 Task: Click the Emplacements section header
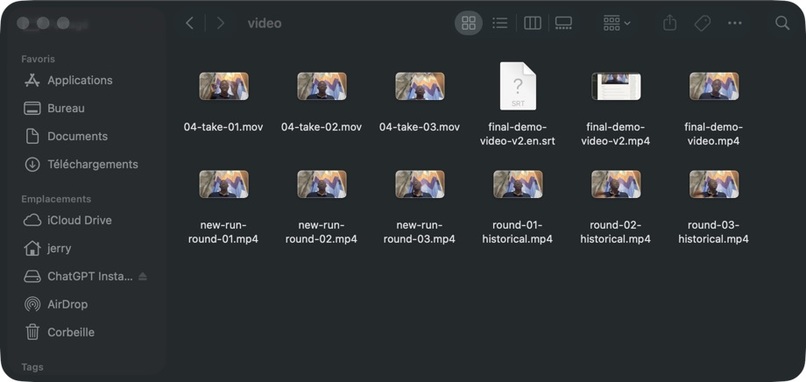tap(56, 199)
